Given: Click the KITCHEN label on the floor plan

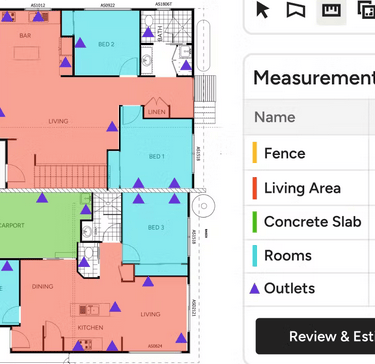Looking at the screenshot, I should point(90,328).
